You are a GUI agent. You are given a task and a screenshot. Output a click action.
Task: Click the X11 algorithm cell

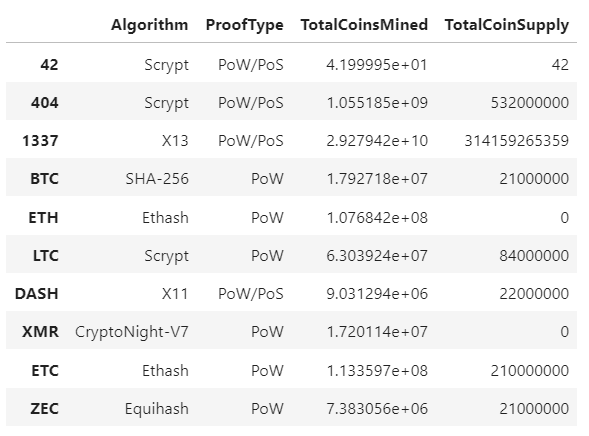(175, 294)
